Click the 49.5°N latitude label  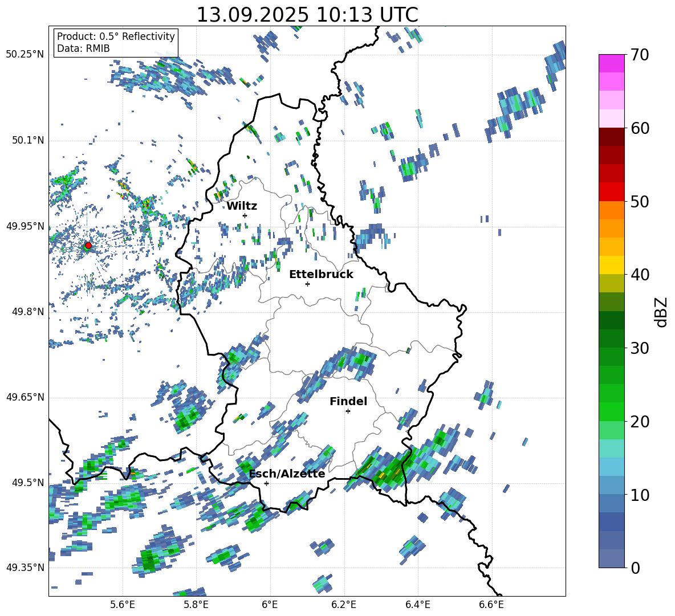[x=27, y=483]
